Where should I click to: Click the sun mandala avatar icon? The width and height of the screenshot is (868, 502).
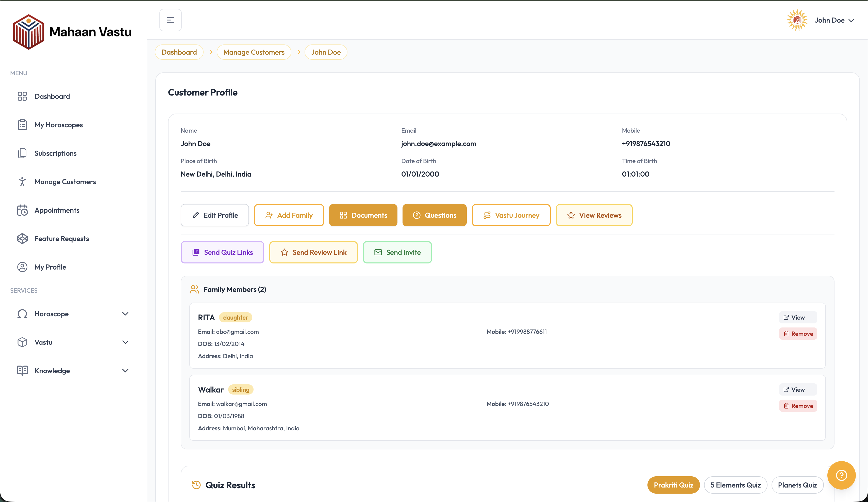point(797,20)
